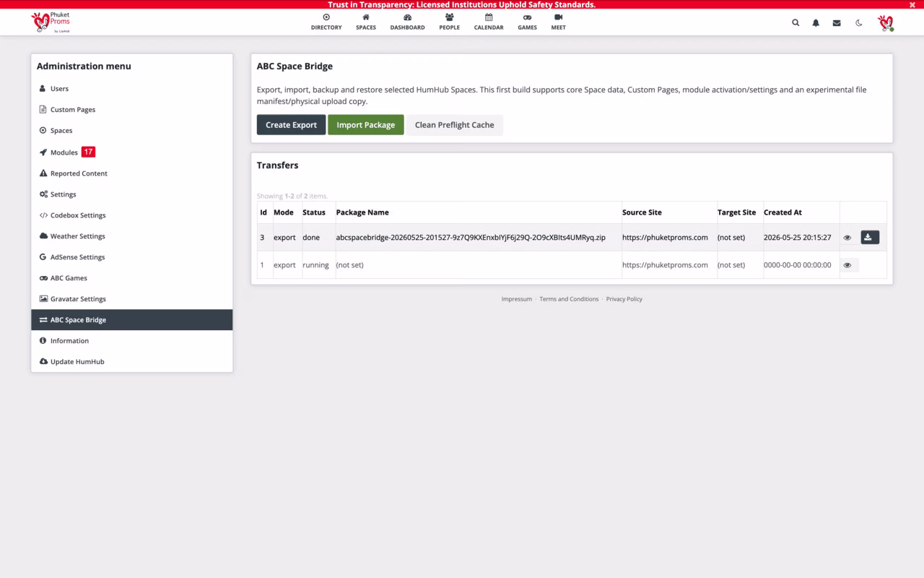The width and height of the screenshot is (924, 578).
Task: View running transfer 1 with eye icon
Action: point(848,265)
